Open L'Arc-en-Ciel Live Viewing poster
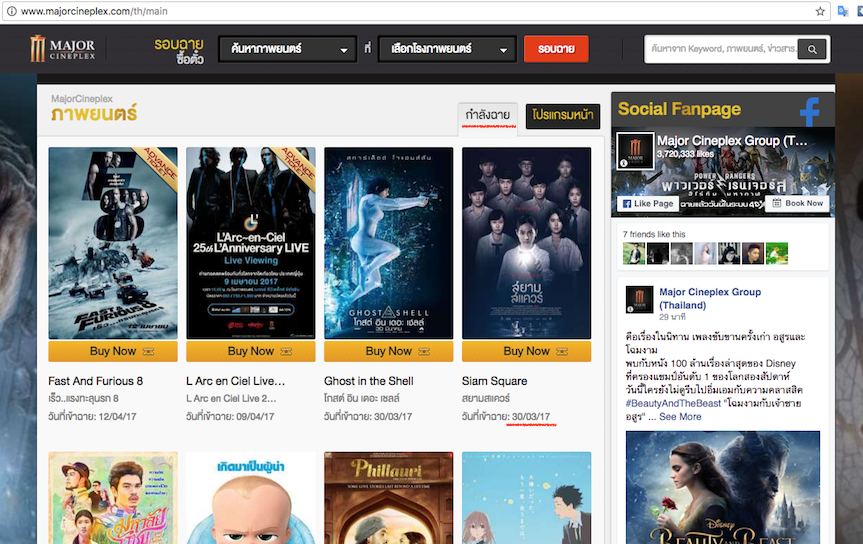The height and width of the screenshot is (544, 863). (x=250, y=243)
